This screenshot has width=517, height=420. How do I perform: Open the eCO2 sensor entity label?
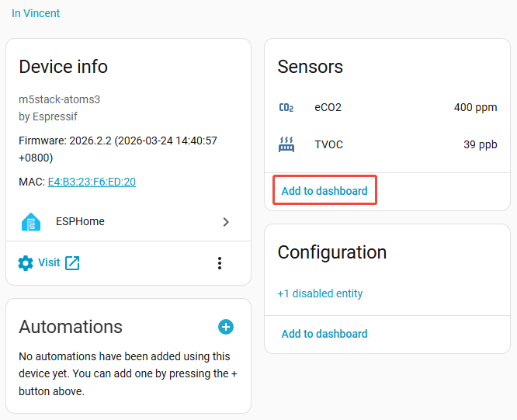point(328,108)
